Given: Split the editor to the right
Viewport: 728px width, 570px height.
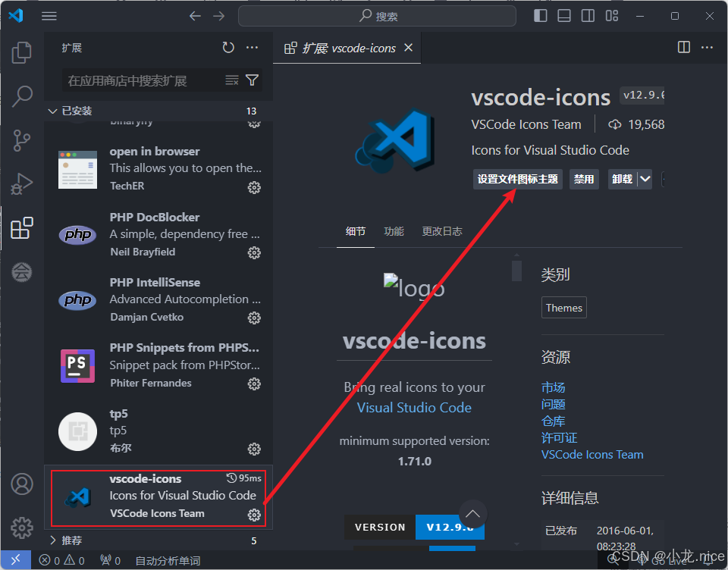Looking at the screenshot, I should (684, 47).
